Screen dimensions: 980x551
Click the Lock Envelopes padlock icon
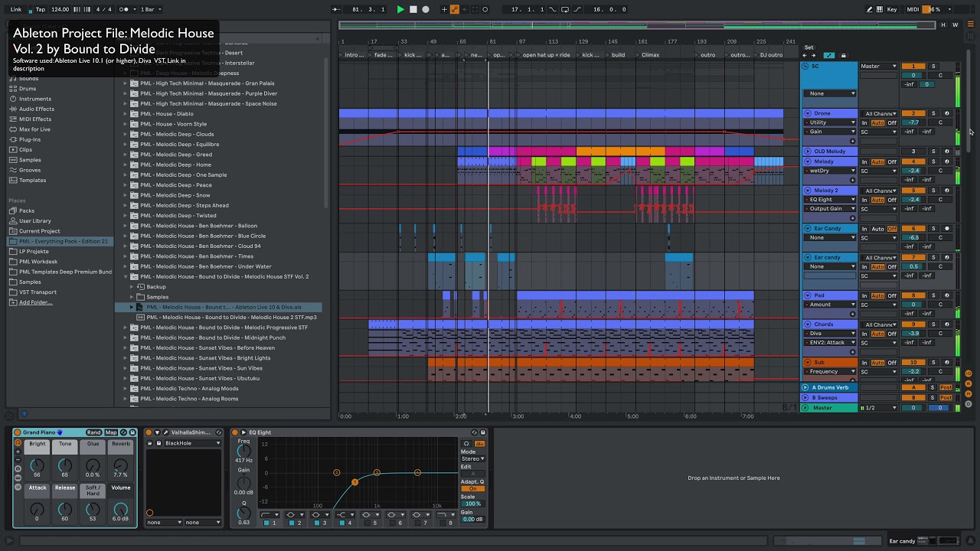click(844, 55)
